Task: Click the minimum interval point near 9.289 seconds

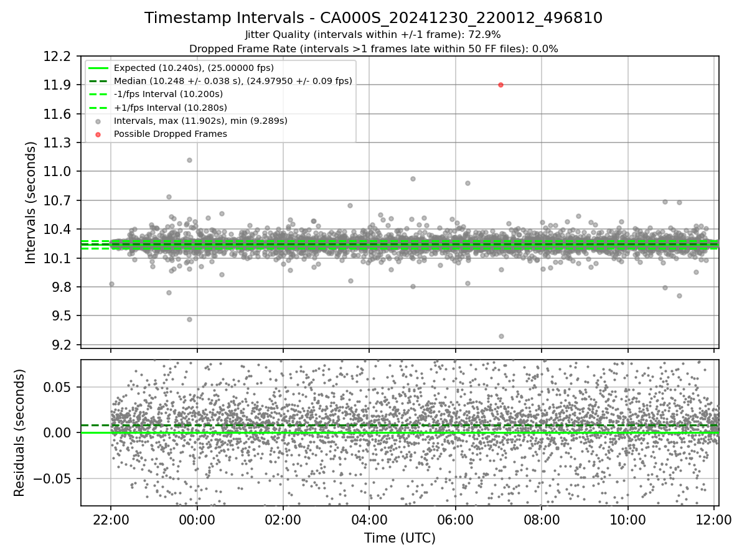Action: [501, 336]
